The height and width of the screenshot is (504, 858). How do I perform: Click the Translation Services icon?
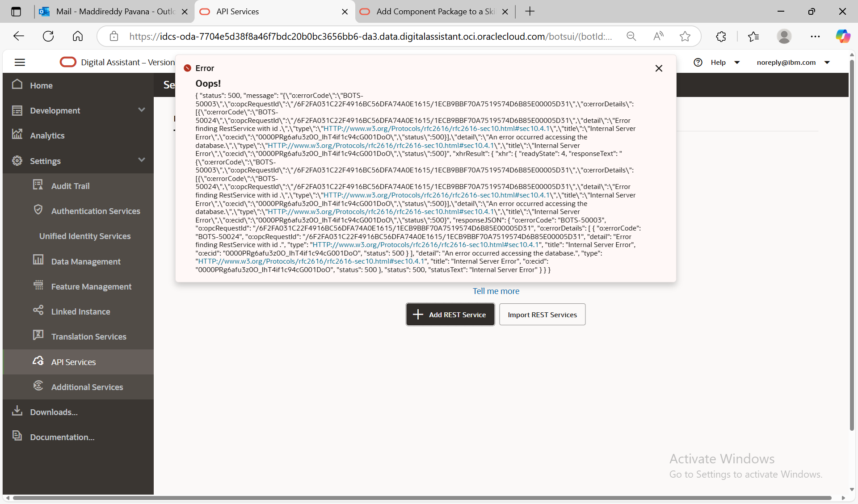coord(38,335)
